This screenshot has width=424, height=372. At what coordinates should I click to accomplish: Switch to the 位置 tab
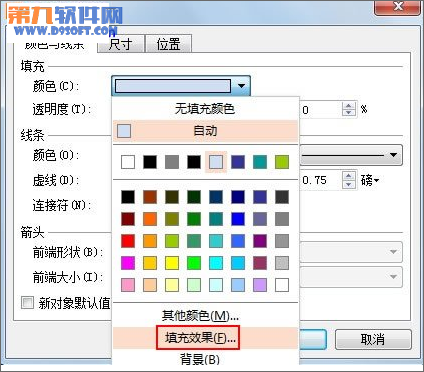tap(169, 44)
